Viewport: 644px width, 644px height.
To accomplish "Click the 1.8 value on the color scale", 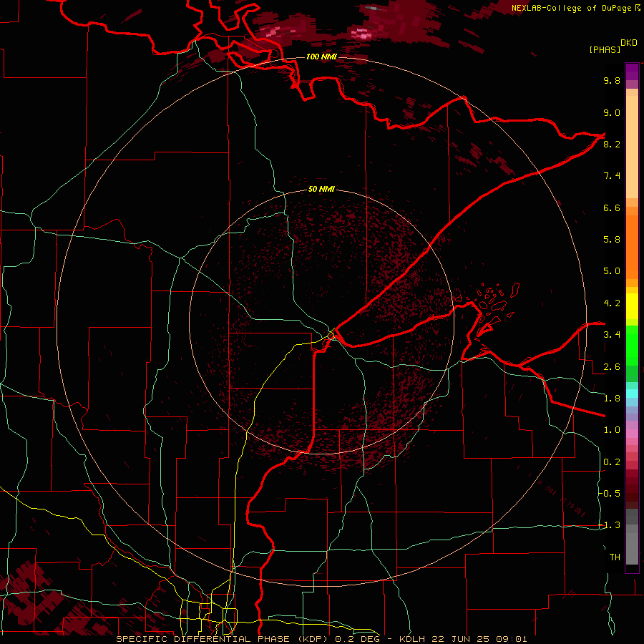I will click(x=612, y=399).
